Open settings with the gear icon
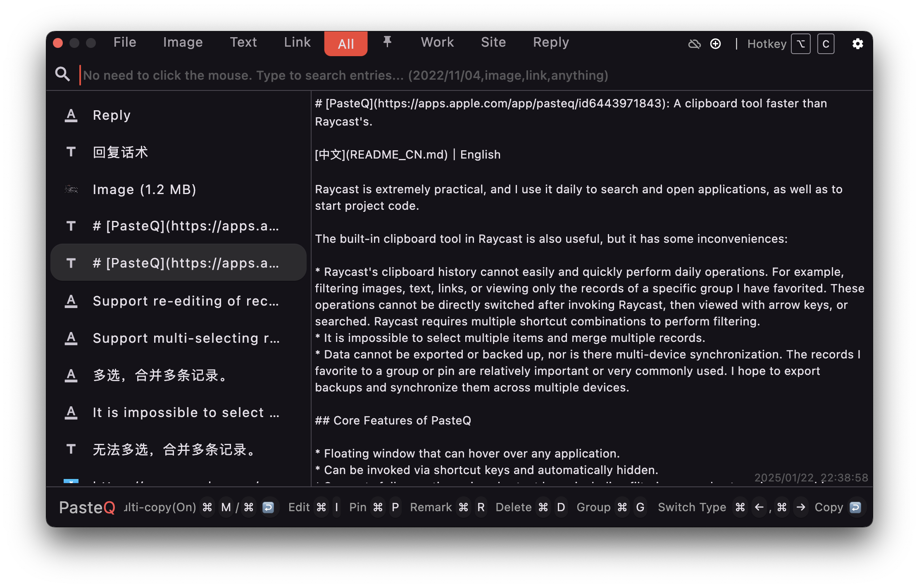Image resolution: width=919 pixels, height=588 pixels. tap(857, 44)
